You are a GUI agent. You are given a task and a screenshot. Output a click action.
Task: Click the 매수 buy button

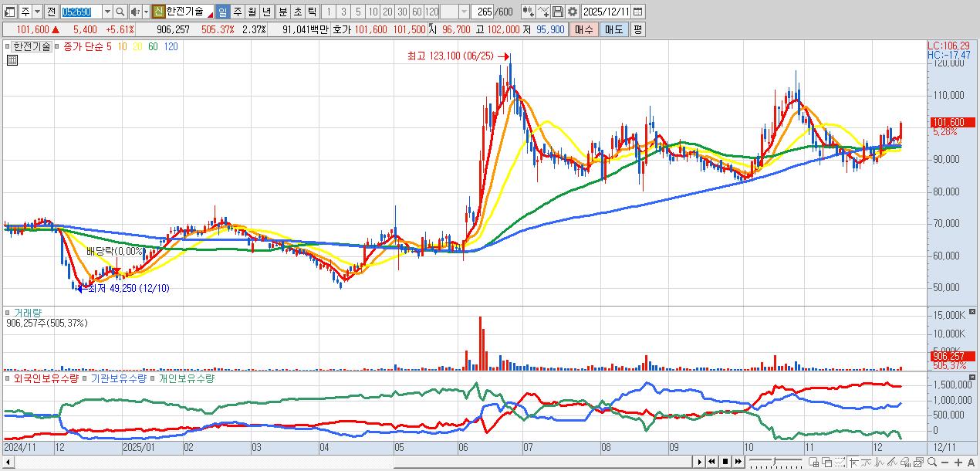tap(584, 29)
